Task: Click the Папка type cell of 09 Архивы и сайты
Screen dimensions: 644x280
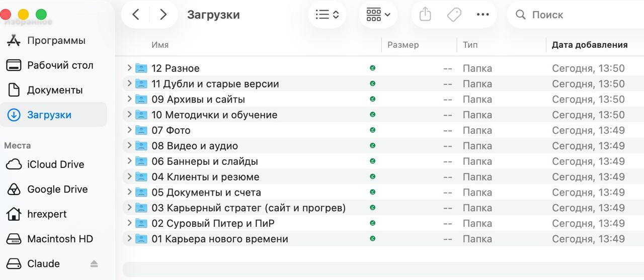Action: click(477, 99)
